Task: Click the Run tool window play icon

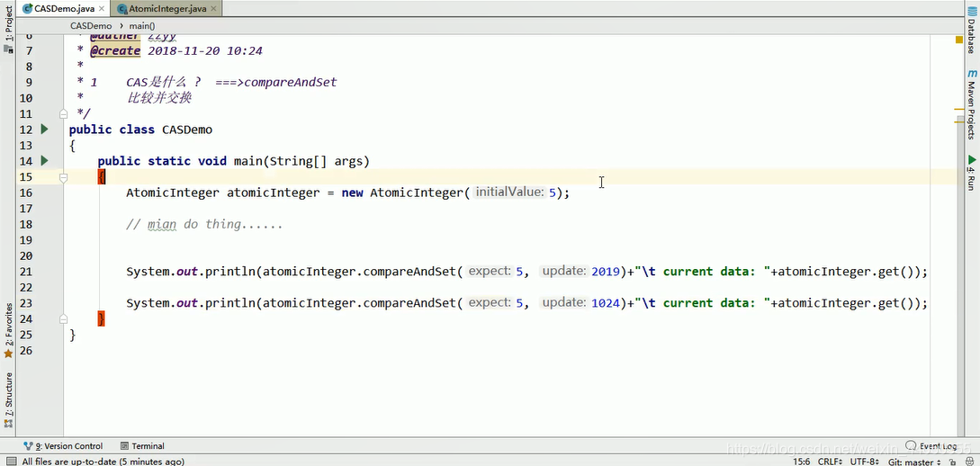Action: [x=972, y=160]
